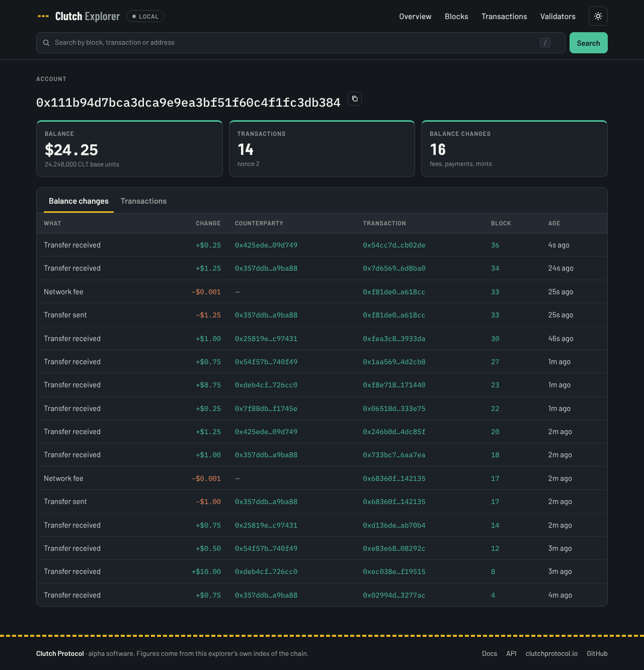Viewport: 644px width, 670px height.
Task: Open block 4 link
Action: click(x=493, y=595)
